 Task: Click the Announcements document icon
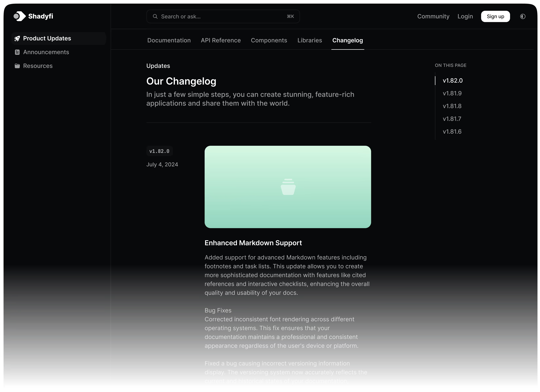coord(17,52)
